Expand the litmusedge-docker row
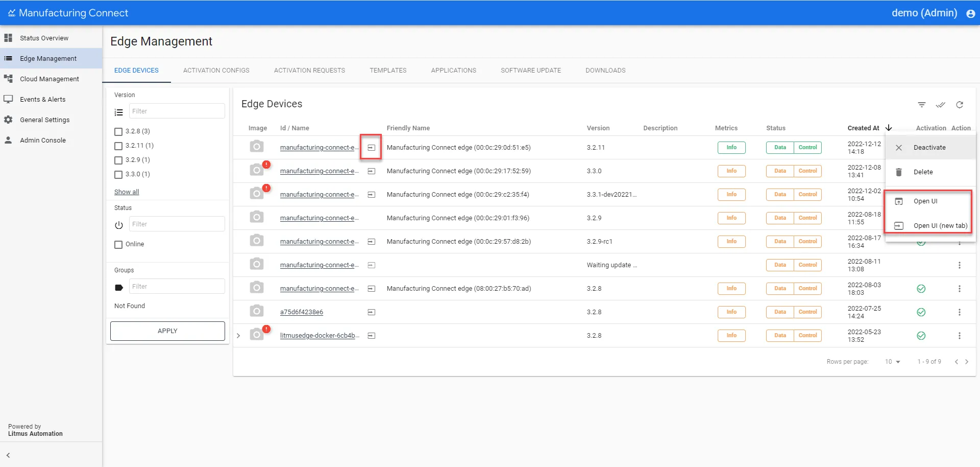The image size is (980, 467). (238, 336)
